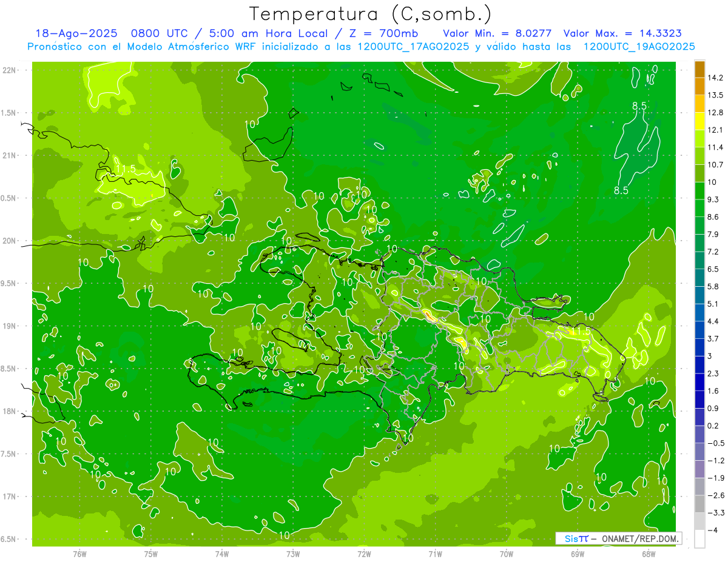Click the '5.8' color scale label
This screenshot has height=562, width=728.
point(714,286)
